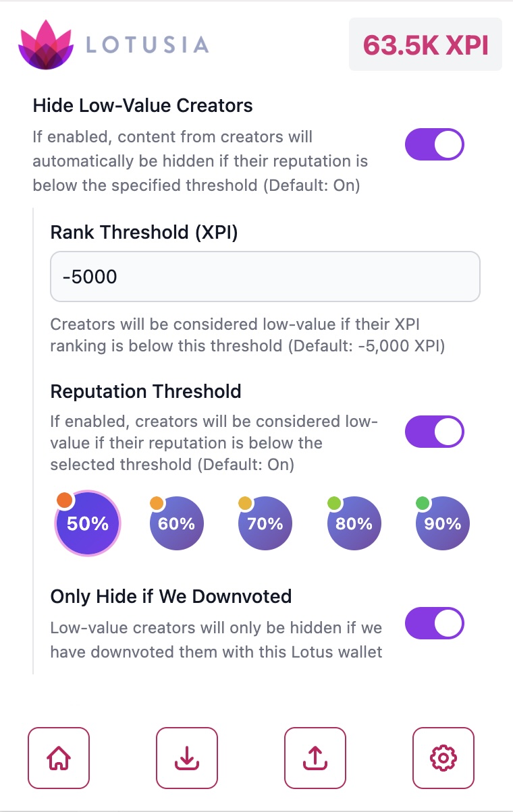Viewport: 513px width, 812px height.
Task: Select the 70% reputation threshold option
Action: point(265,523)
